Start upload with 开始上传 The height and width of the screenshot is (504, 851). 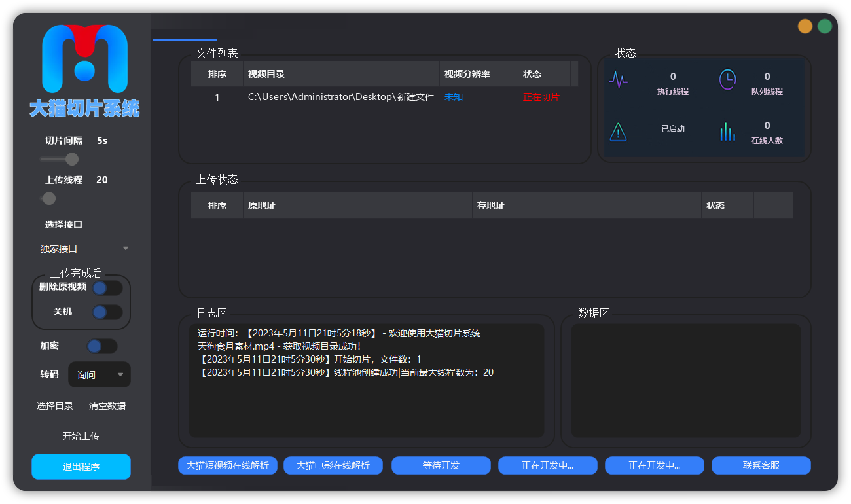pyautogui.click(x=81, y=436)
